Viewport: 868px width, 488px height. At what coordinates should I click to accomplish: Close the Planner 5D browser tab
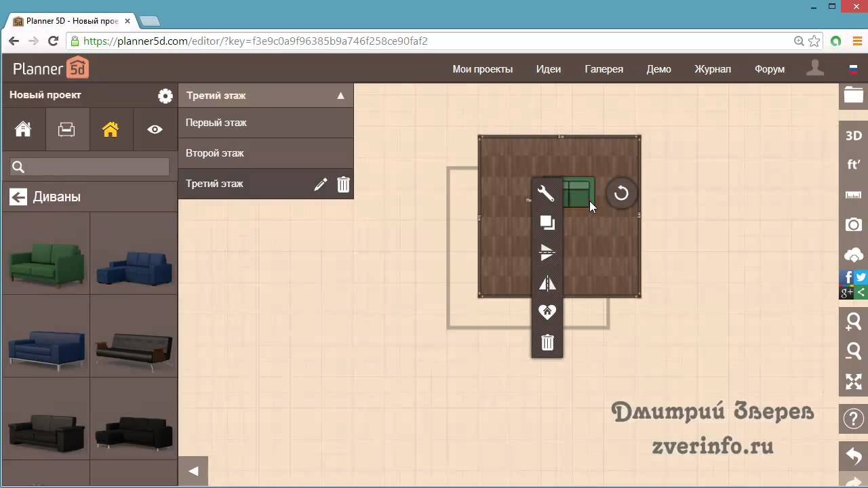127,21
